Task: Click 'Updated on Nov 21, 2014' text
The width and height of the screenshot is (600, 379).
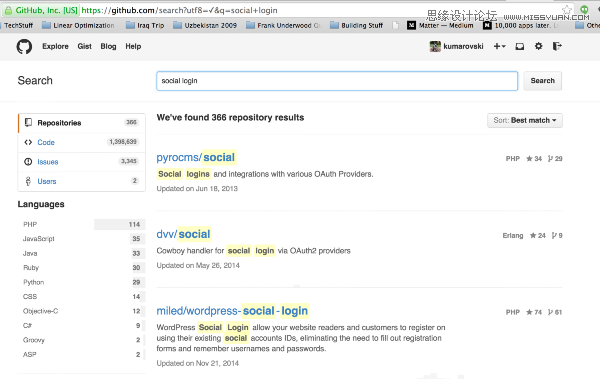Action: coord(197,363)
